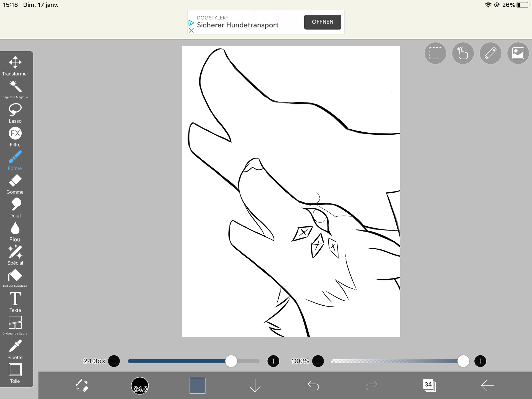The width and height of the screenshot is (532, 399).
Task: Open the material image button
Action: coord(518,53)
